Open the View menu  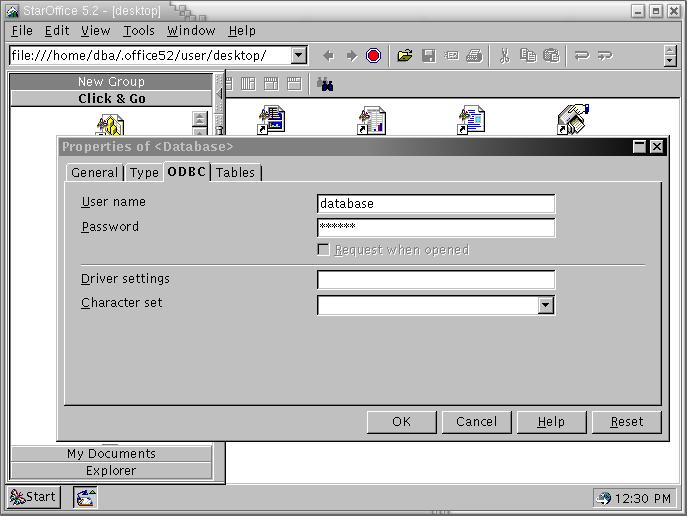tap(96, 31)
